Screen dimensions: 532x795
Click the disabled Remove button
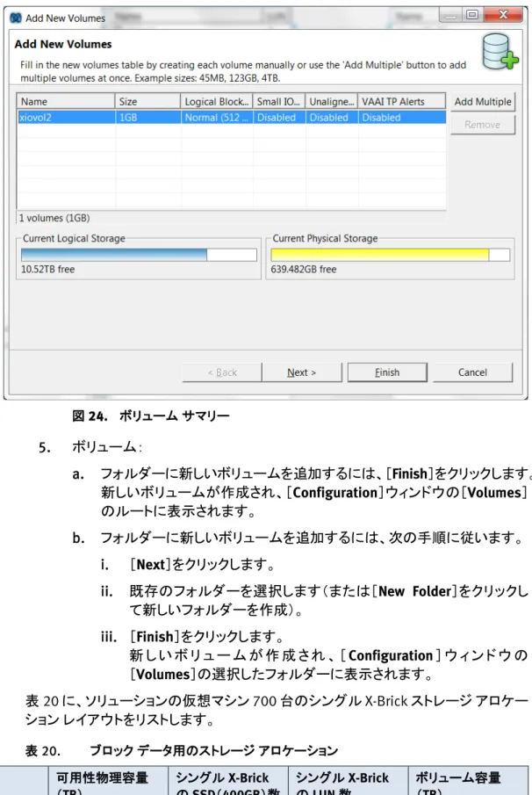482,124
